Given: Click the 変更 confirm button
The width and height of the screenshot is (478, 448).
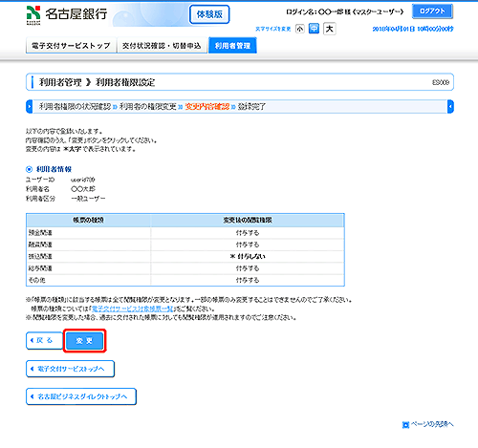Looking at the screenshot, I should pos(84,341).
